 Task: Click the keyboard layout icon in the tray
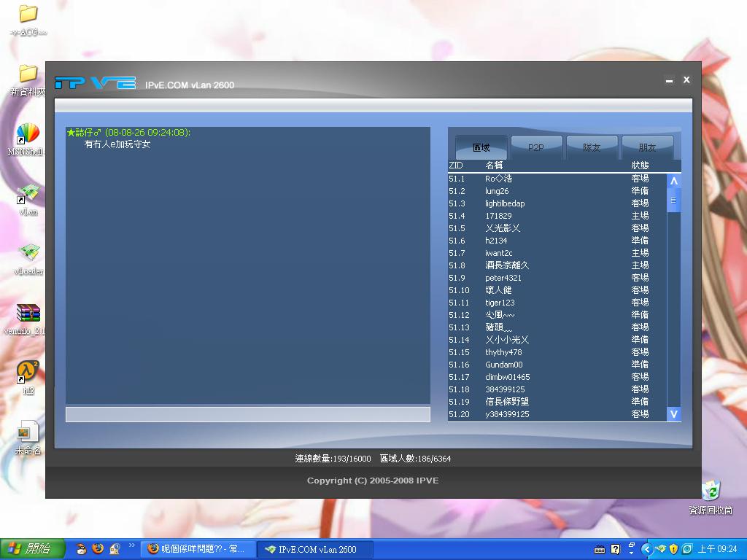pos(600,549)
